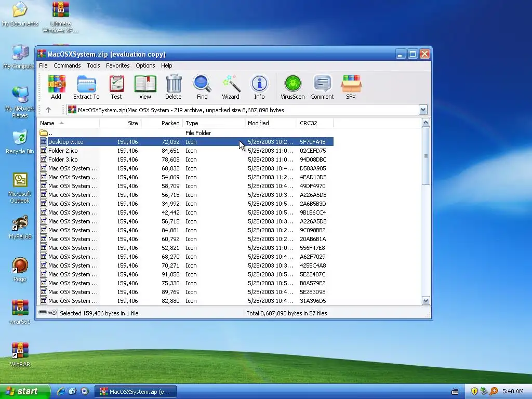Click 'Total 8,687,898 bytes in 57 files' status
532x399 pixels.
click(x=287, y=313)
